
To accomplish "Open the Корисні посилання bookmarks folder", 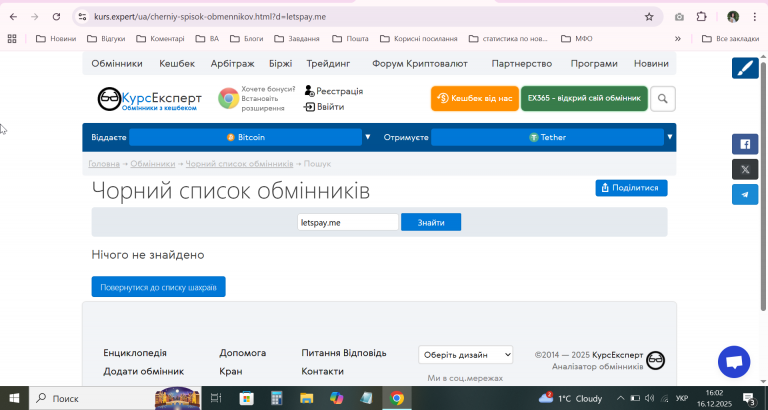I will click(x=419, y=38).
